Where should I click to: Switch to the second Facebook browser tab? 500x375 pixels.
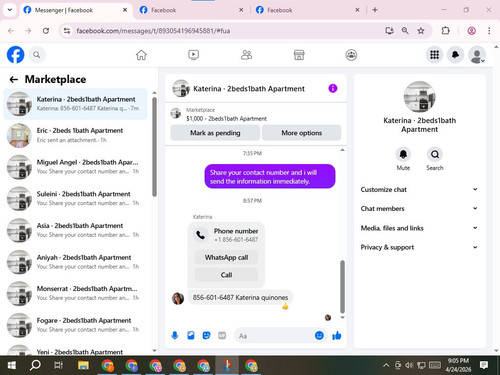click(x=191, y=10)
